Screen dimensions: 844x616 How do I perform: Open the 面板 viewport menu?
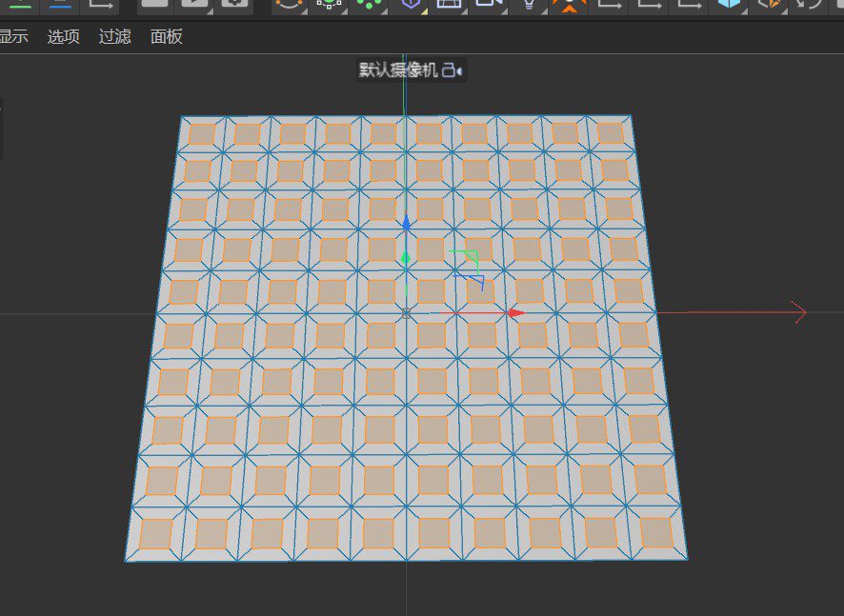pyautogui.click(x=167, y=36)
